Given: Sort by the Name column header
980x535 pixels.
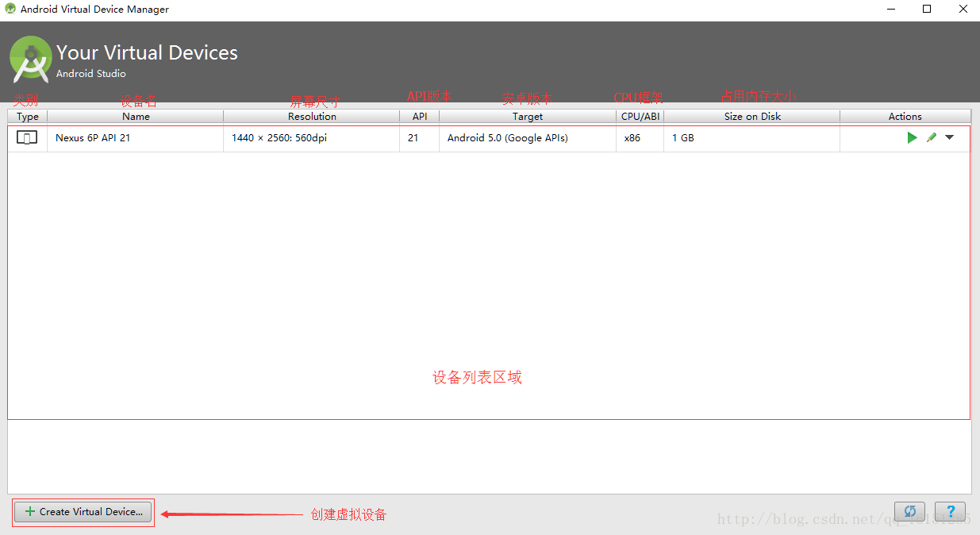Looking at the screenshot, I should (136, 117).
